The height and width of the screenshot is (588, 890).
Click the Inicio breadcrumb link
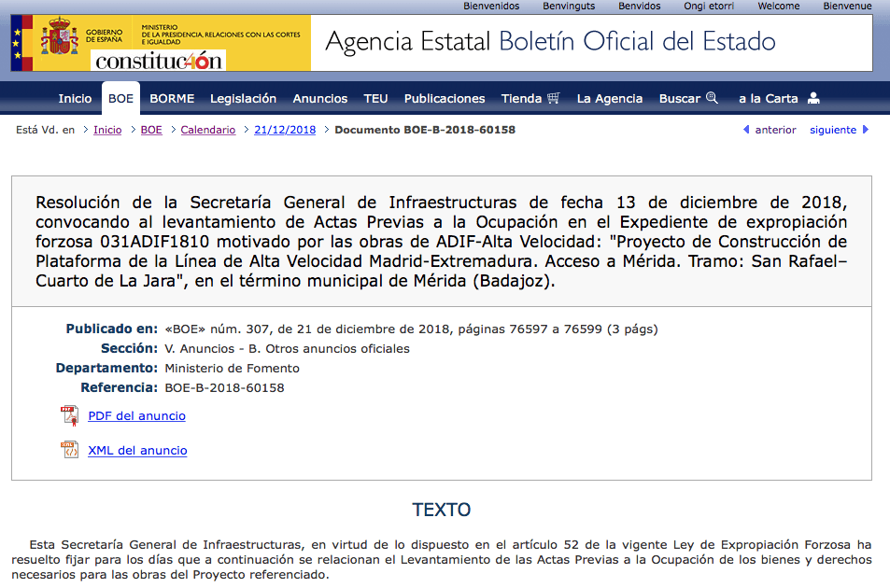tap(107, 130)
